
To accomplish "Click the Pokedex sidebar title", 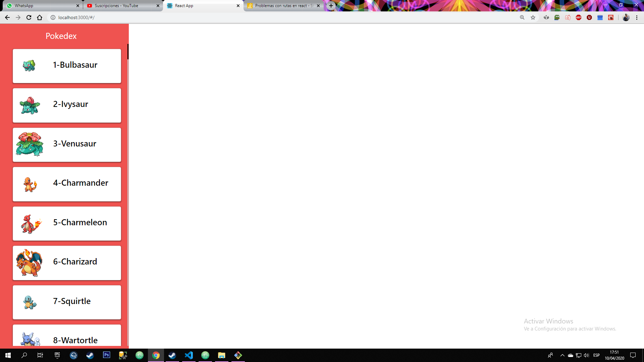I will [x=61, y=36].
